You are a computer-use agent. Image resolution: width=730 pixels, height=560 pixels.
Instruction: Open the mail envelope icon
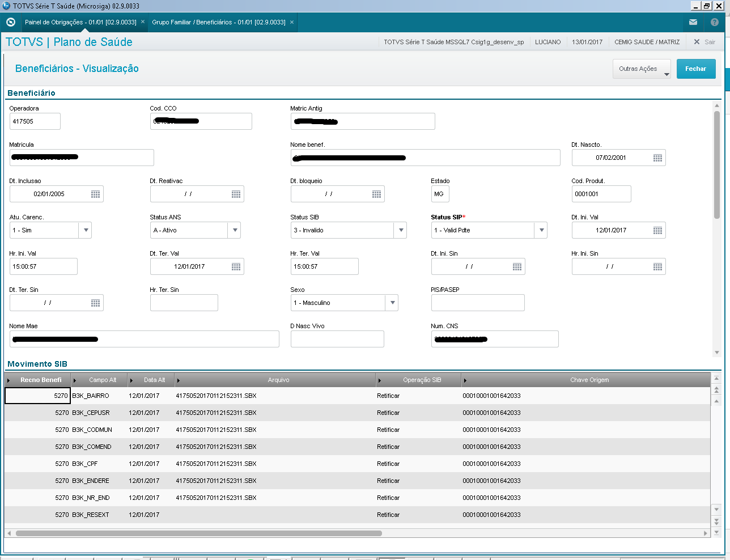tap(693, 22)
